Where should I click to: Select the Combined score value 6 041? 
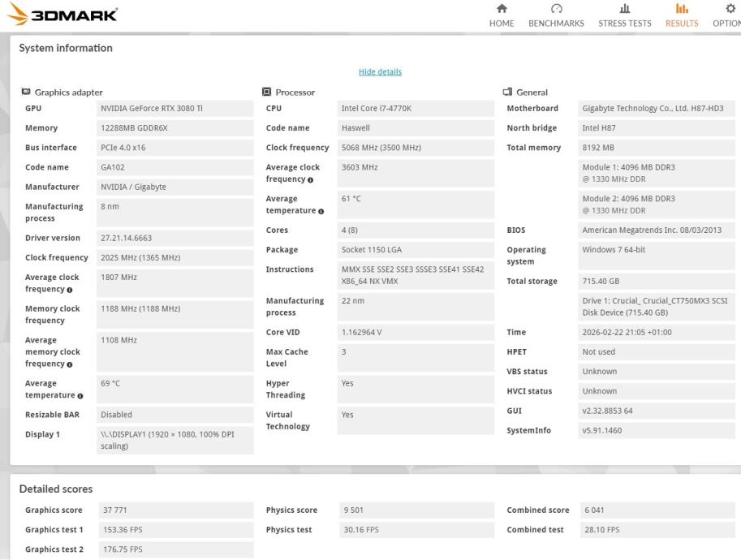657,510
